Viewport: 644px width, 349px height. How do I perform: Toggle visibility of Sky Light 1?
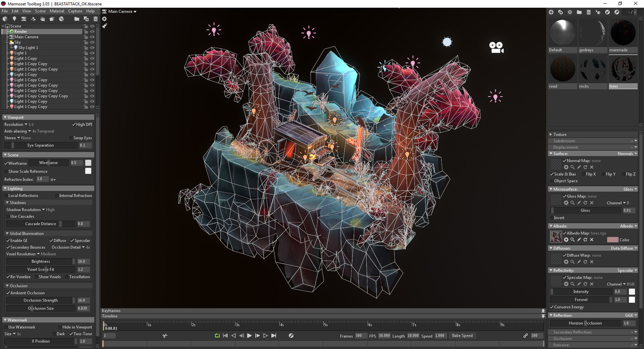92,47
